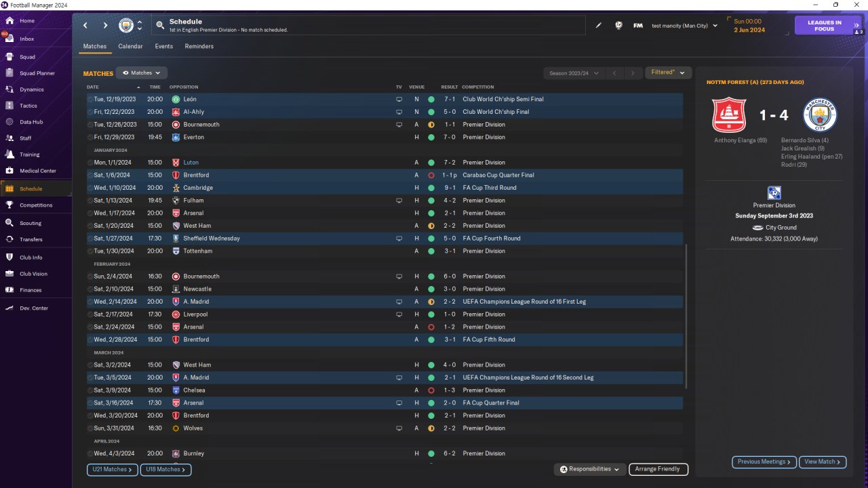Go to Squad via its sidebar icon
868x488 pixels.
pyautogui.click(x=9, y=57)
